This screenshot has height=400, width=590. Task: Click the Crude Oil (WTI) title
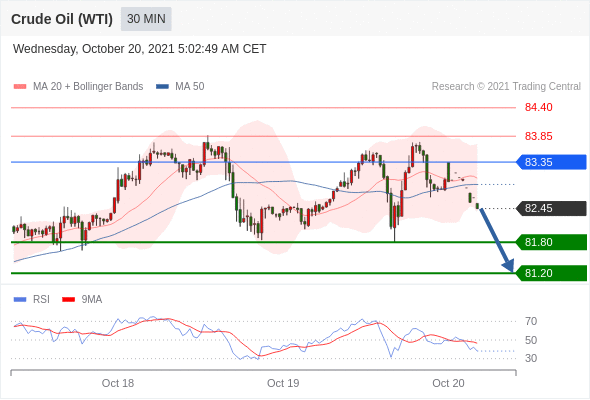tap(62, 19)
